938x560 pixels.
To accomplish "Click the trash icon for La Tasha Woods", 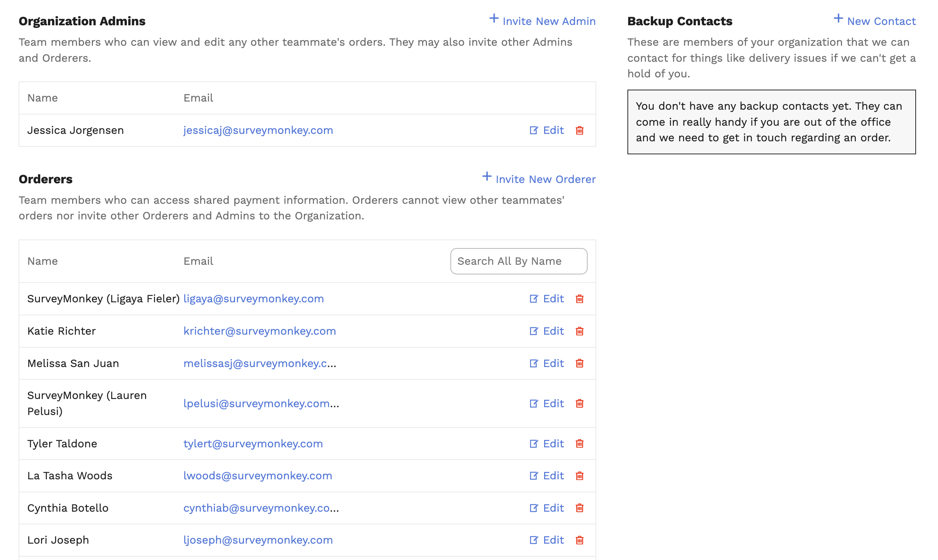I will [580, 476].
